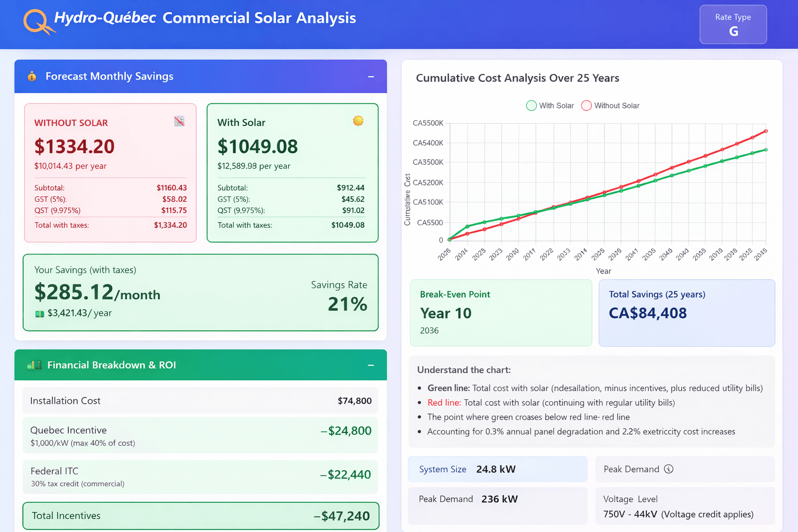Click the chart origin data point at 0
This screenshot has height=532, width=798.
[x=449, y=240]
